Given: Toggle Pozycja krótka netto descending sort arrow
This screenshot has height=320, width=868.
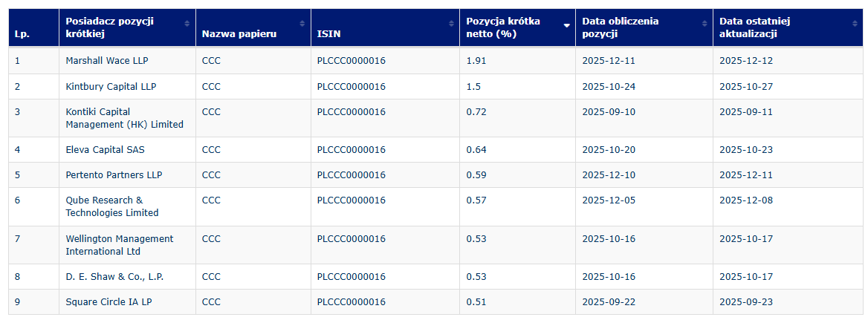Looking at the screenshot, I should [x=567, y=25].
